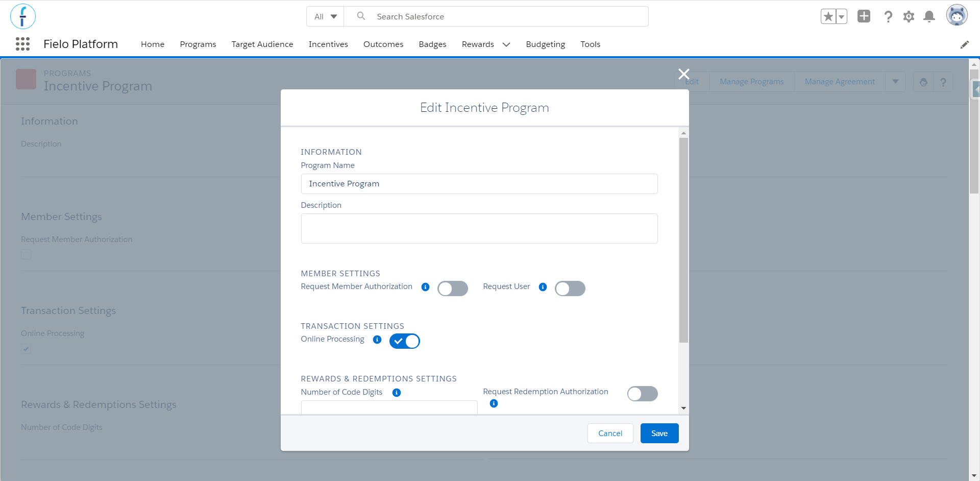Cancel editing the Incentive Program
This screenshot has height=481, width=980.
(x=610, y=434)
